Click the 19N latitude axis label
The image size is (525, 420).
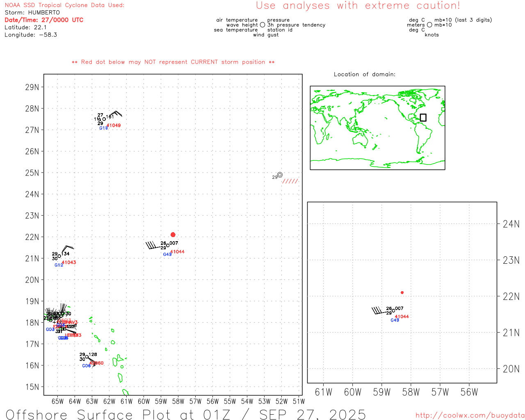[32, 301]
